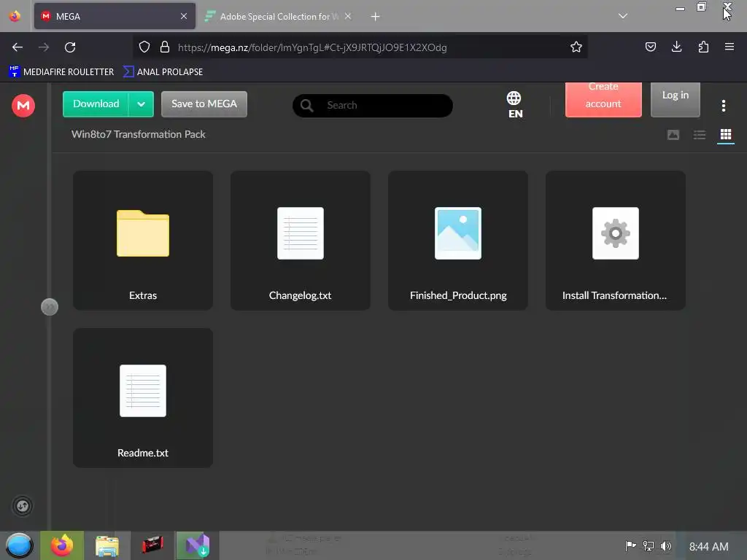
Task: Go back one page
Action: (18, 47)
